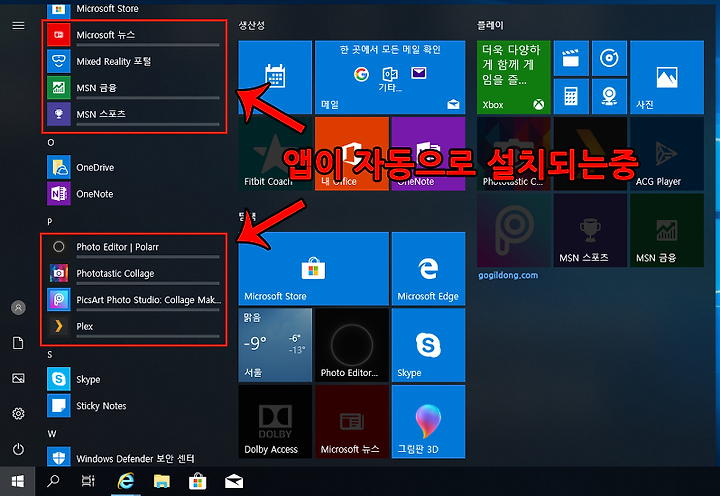
Task: Open the Dolby Access tile
Action: [275, 422]
